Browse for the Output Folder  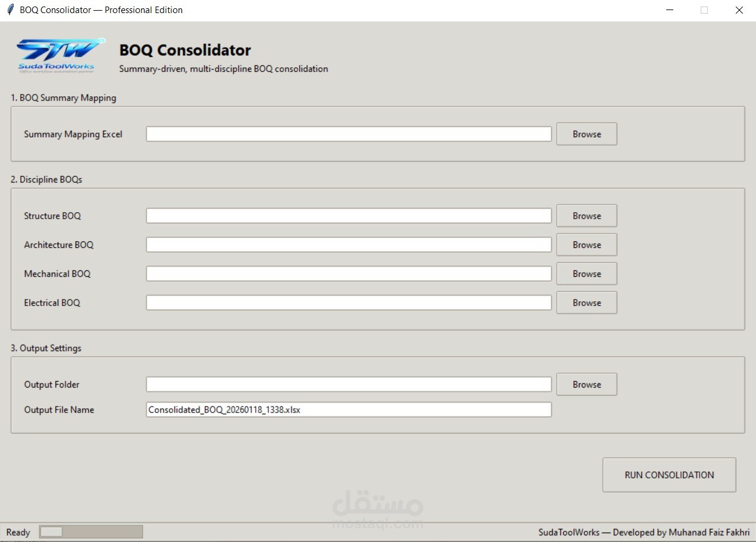click(586, 385)
